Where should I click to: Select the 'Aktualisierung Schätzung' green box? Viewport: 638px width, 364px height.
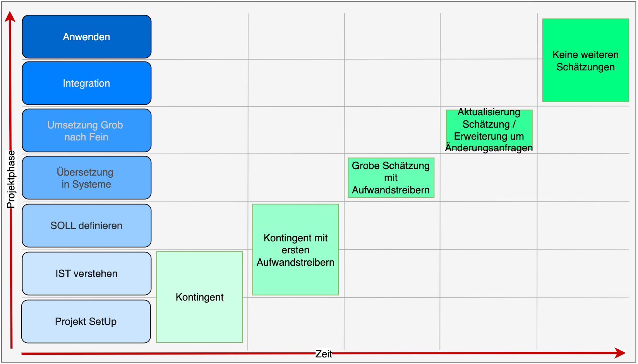pyautogui.click(x=489, y=130)
